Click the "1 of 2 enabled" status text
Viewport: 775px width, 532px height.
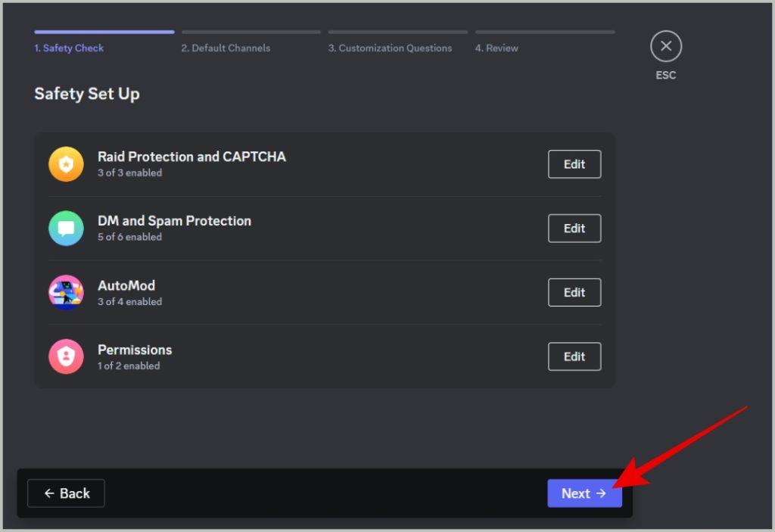click(x=129, y=366)
